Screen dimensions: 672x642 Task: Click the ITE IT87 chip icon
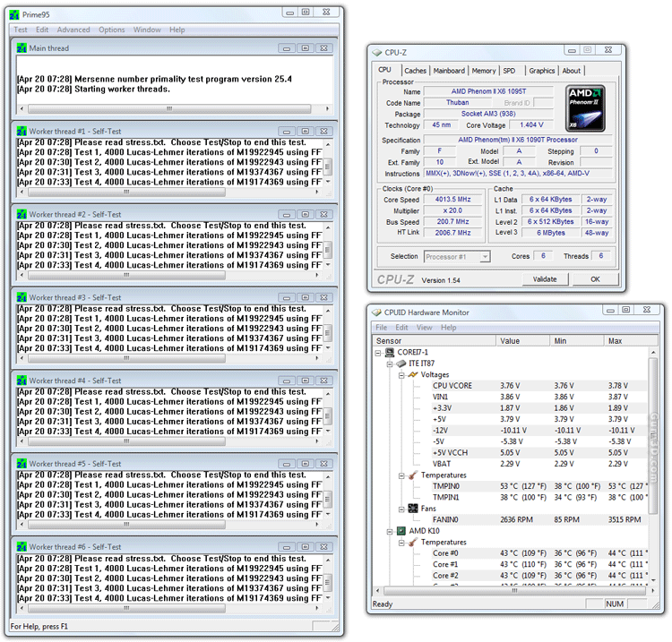point(401,364)
